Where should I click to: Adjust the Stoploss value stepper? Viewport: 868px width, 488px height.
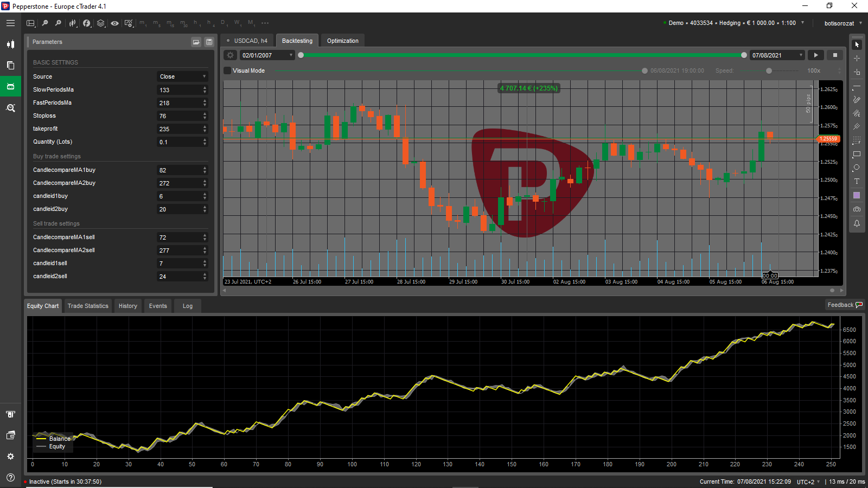pos(205,115)
